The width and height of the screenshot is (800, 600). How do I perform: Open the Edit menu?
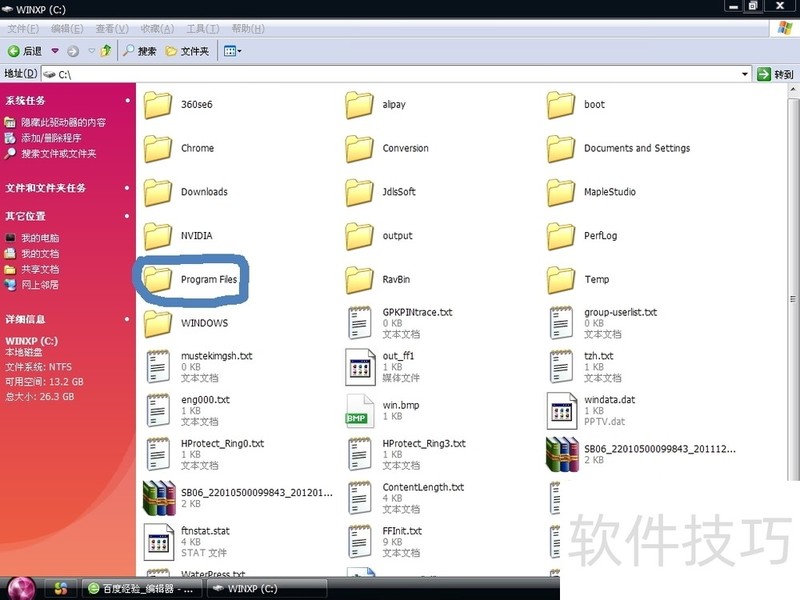tap(67, 29)
